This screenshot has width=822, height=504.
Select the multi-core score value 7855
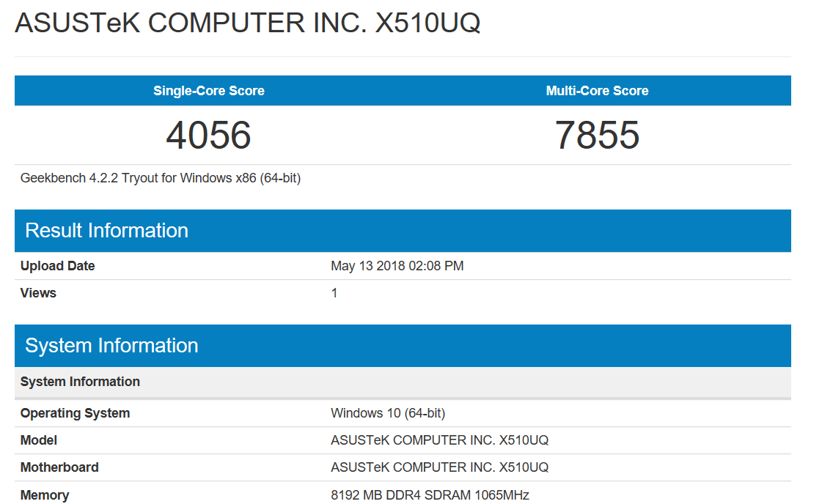[x=597, y=136]
